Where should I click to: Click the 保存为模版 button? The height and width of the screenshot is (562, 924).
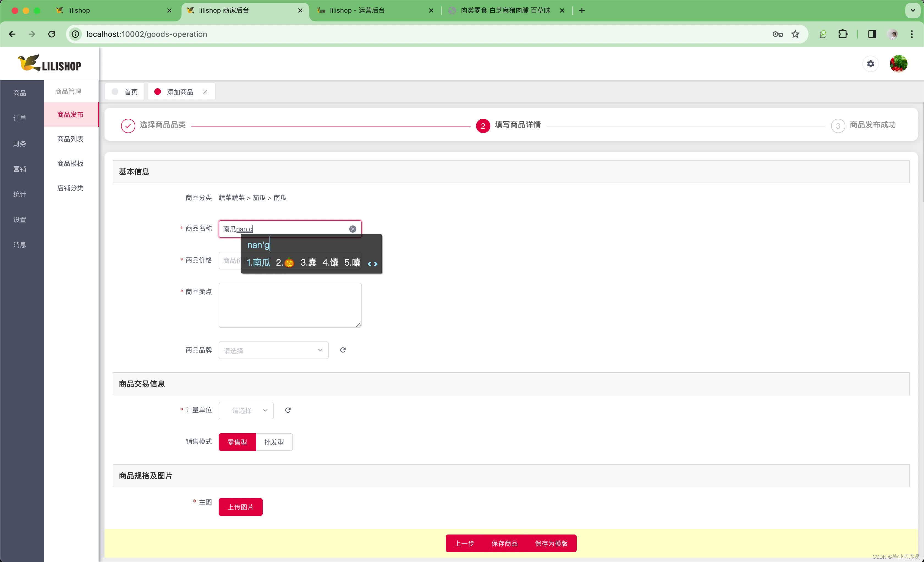pos(551,543)
